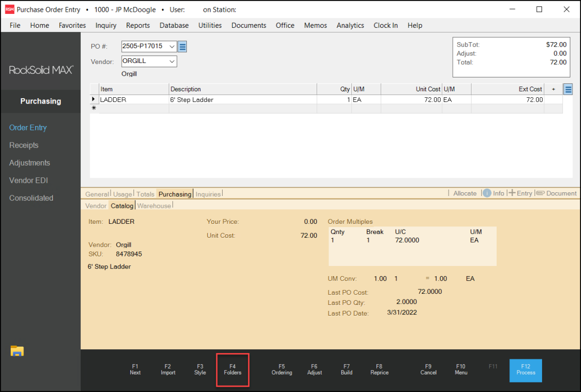The height and width of the screenshot is (392, 581).
Task: Click the F4 Folders button
Action: click(x=233, y=370)
